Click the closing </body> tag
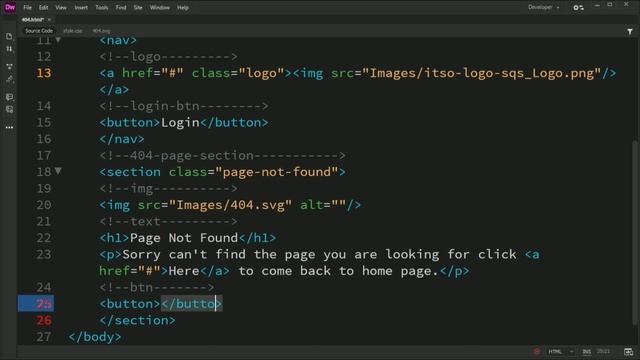This screenshot has height=360, width=640. click(95, 337)
